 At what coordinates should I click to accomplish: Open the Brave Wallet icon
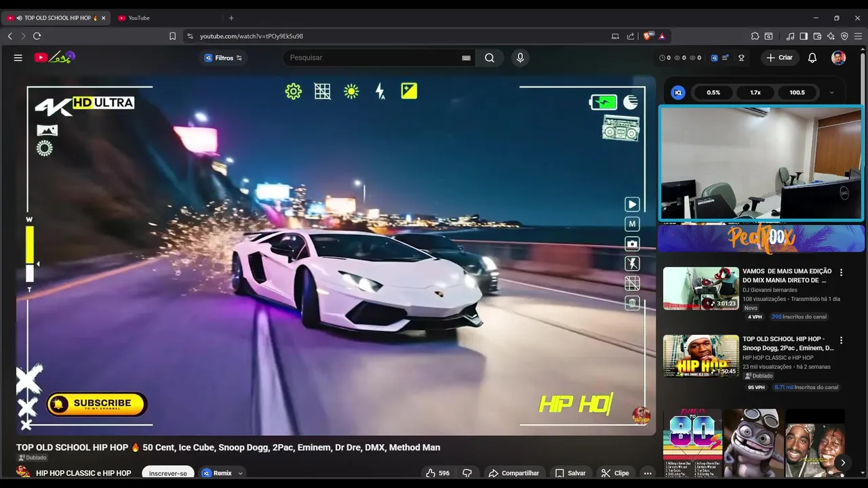point(817,36)
